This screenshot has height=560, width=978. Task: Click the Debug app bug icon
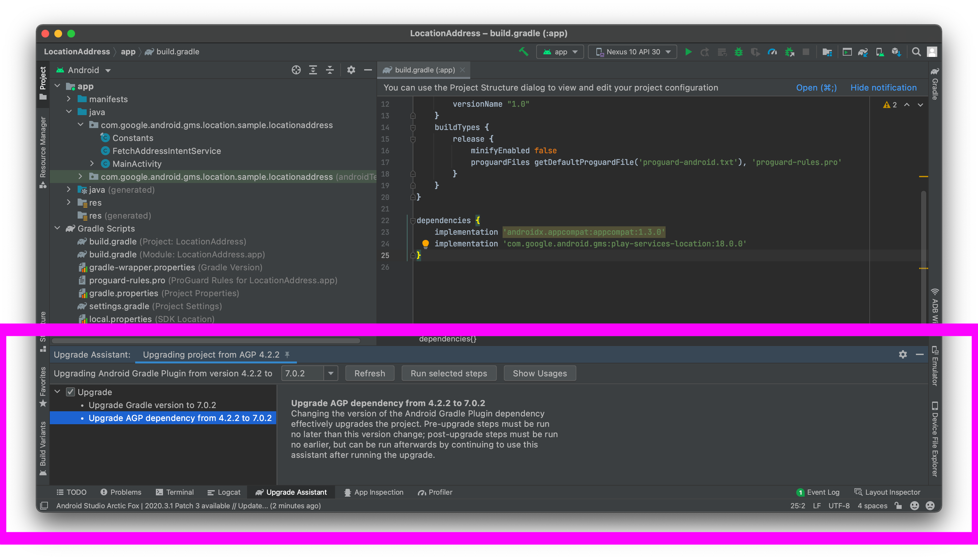[738, 51]
